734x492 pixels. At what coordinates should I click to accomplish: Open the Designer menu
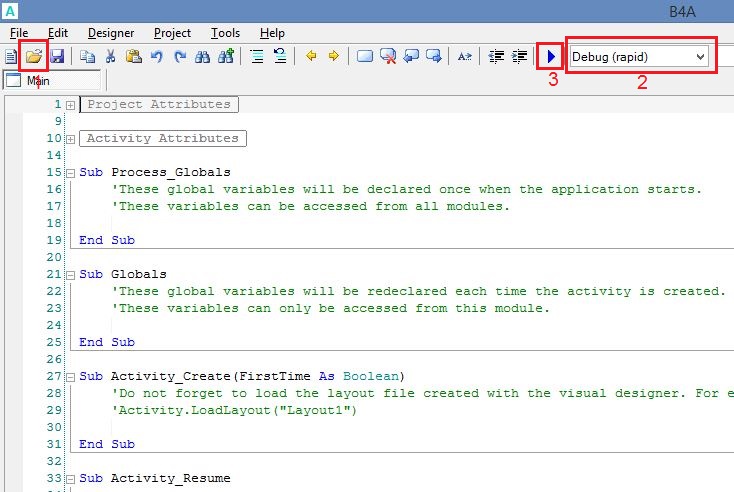click(x=110, y=33)
